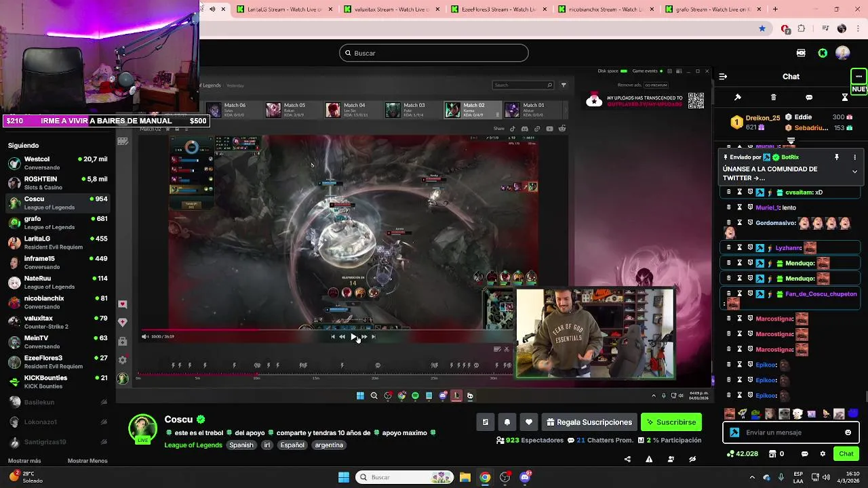The image size is (868, 488).
Task: Click the speech bubble icon in chat toolbar
Action: [x=809, y=98]
